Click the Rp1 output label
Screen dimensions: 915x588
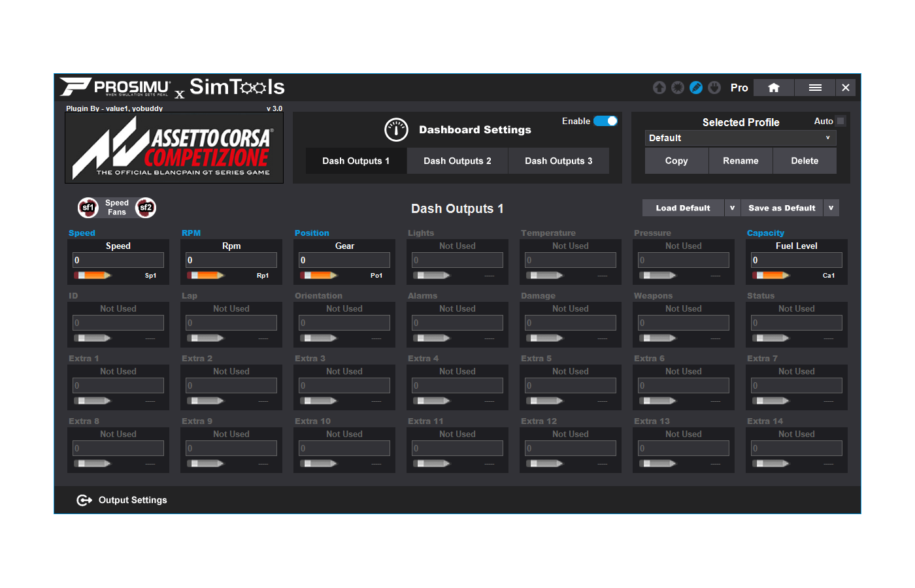(x=263, y=276)
